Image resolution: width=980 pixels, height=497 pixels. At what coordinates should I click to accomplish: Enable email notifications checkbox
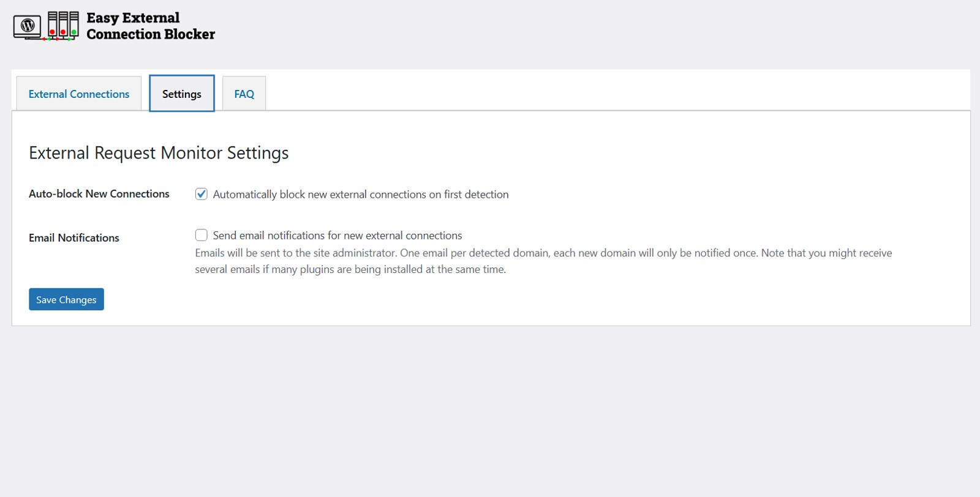pyautogui.click(x=201, y=235)
